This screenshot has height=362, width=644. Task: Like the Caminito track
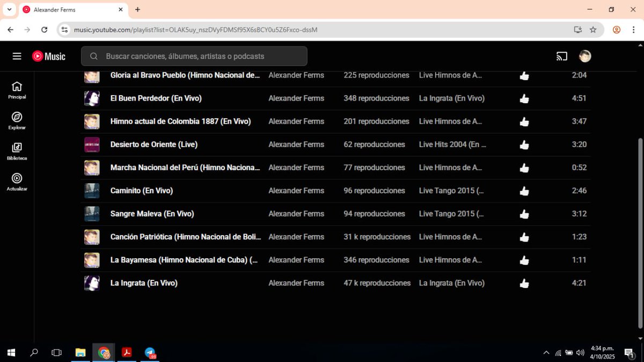click(524, 191)
